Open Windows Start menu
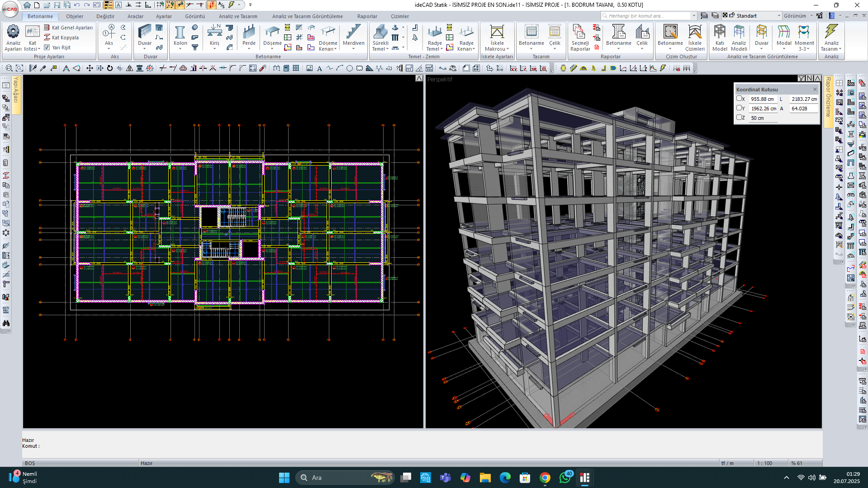The image size is (868, 488). pos(284,478)
